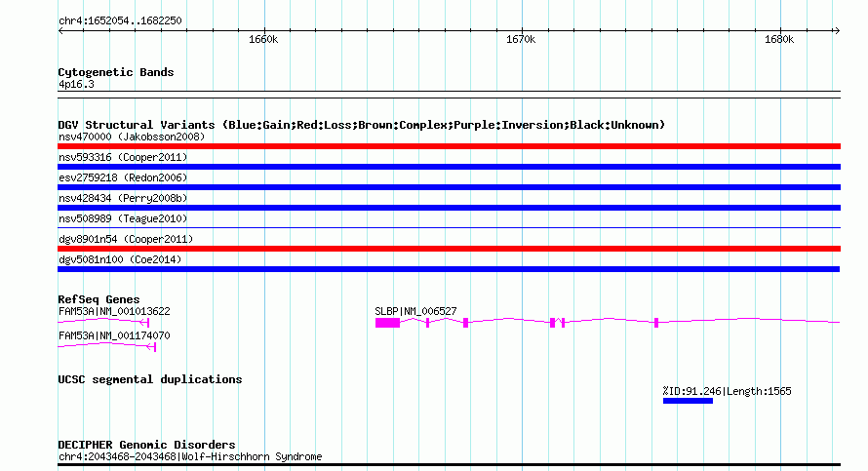Open the esv2759218 (Redon2006) variant label
The height and width of the screenshot is (471, 868).
click(x=123, y=177)
